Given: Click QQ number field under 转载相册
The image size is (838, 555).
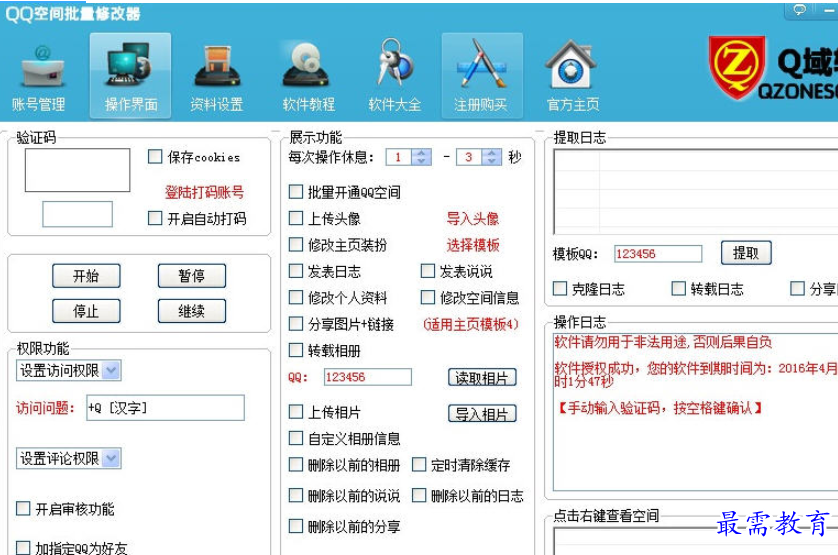Looking at the screenshot, I should click(x=368, y=377).
